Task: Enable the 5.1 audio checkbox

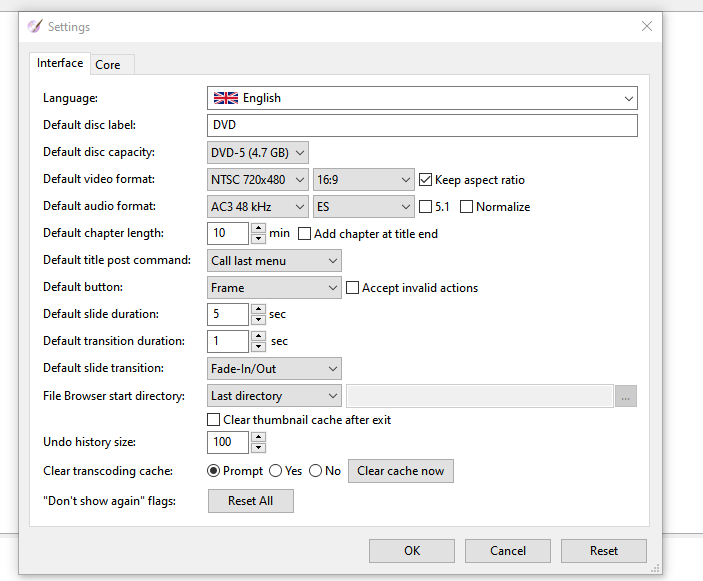Action: tap(425, 207)
